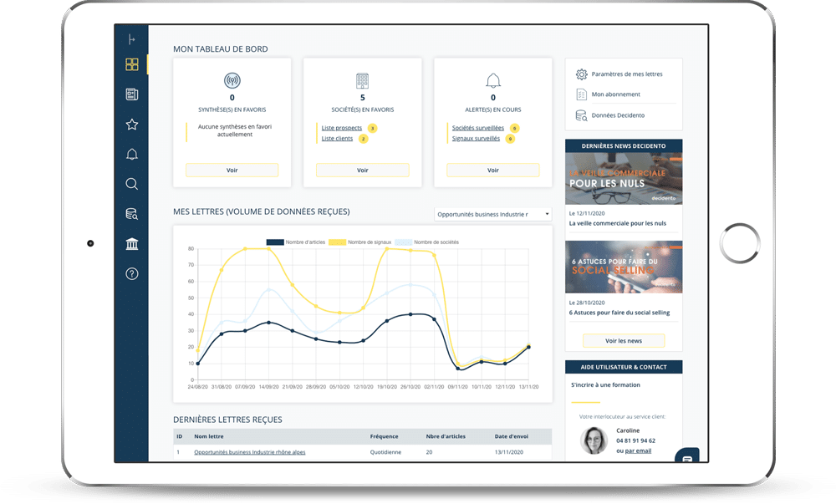Open the Opportunités business Industrie dropdown
The width and height of the screenshot is (836, 504).
(493, 215)
